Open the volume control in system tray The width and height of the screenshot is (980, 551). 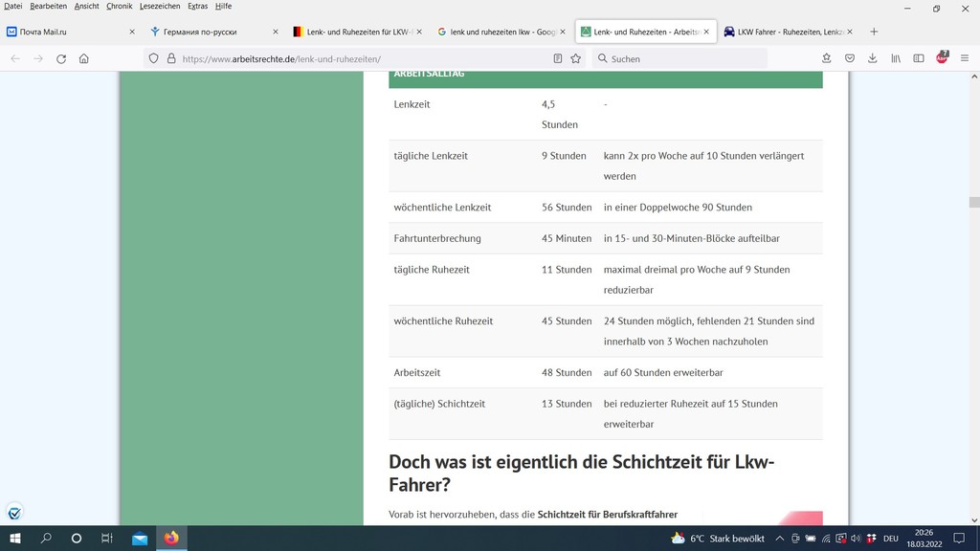pyautogui.click(x=856, y=539)
